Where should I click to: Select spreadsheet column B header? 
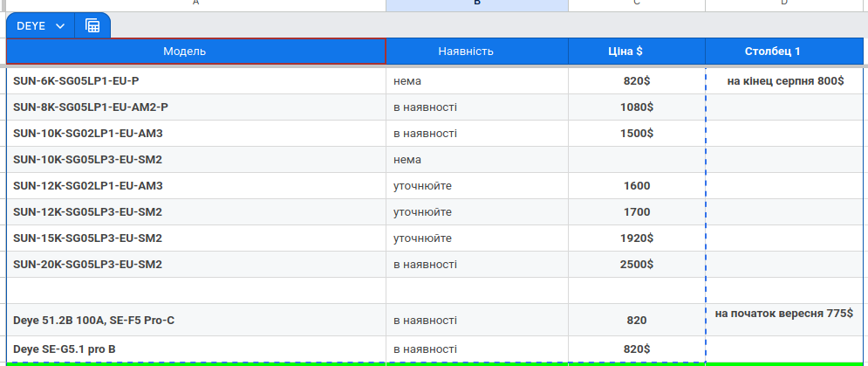[x=477, y=5]
